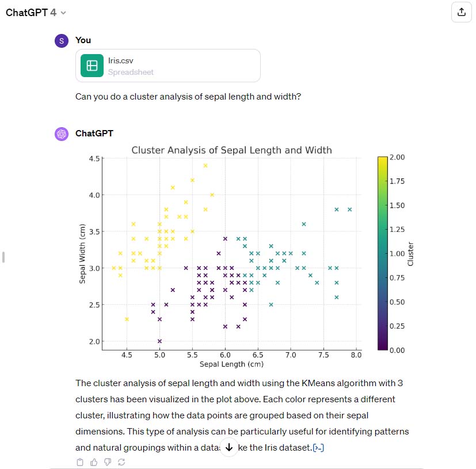Screen dimensions: 476x469
Task: Click the purple ChatGPT avatar icon
Action: coord(61,134)
